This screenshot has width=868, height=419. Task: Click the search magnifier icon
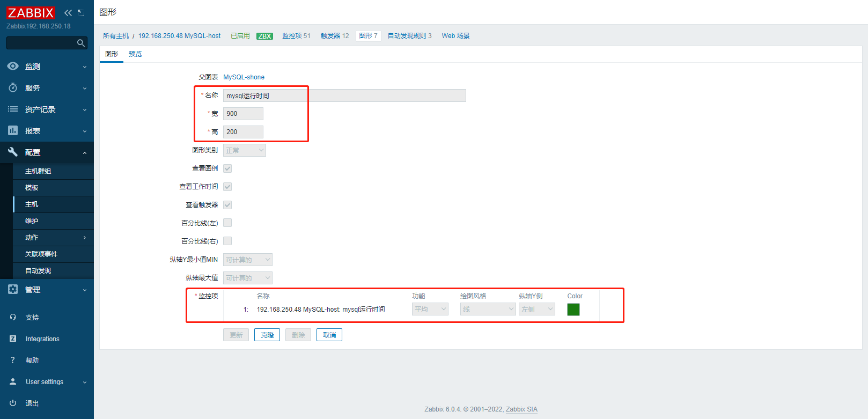81,43
